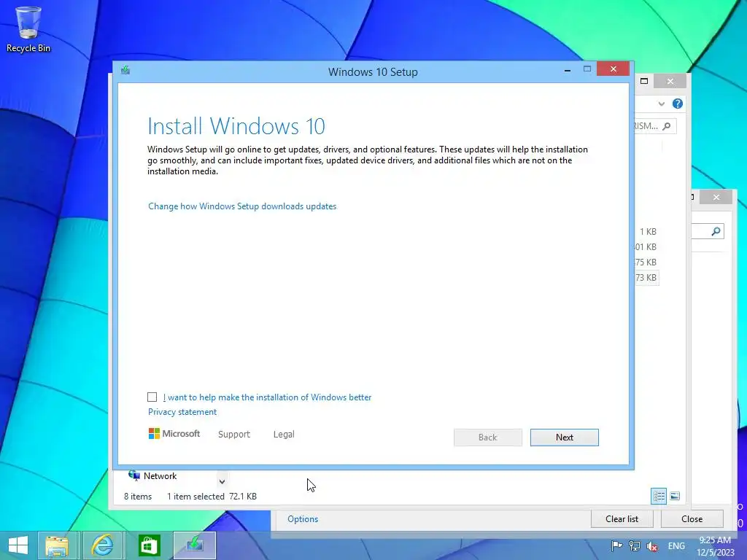
Task: Close the rearmost window at right
Action: (x=716, y=197)
